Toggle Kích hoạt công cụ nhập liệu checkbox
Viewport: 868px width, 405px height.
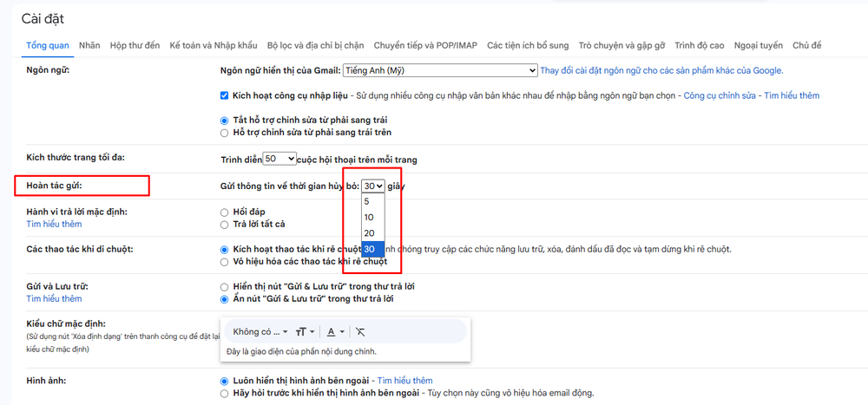(224, 95)
